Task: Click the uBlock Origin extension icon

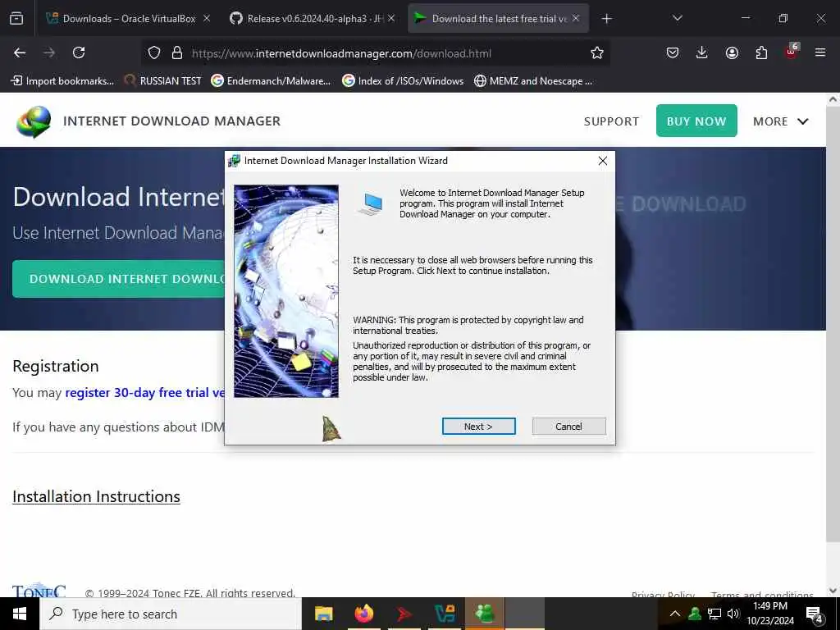Action: tap(792, 52)
